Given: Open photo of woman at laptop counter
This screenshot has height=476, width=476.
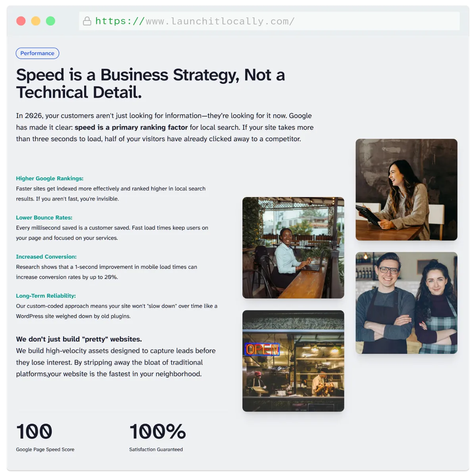Looking at the screenshot, I should (x=293, y=248).
